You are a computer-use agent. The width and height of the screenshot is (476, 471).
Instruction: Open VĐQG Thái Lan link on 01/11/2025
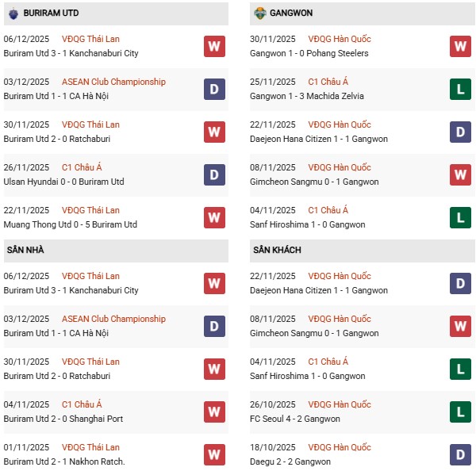[x=90, y=447]
